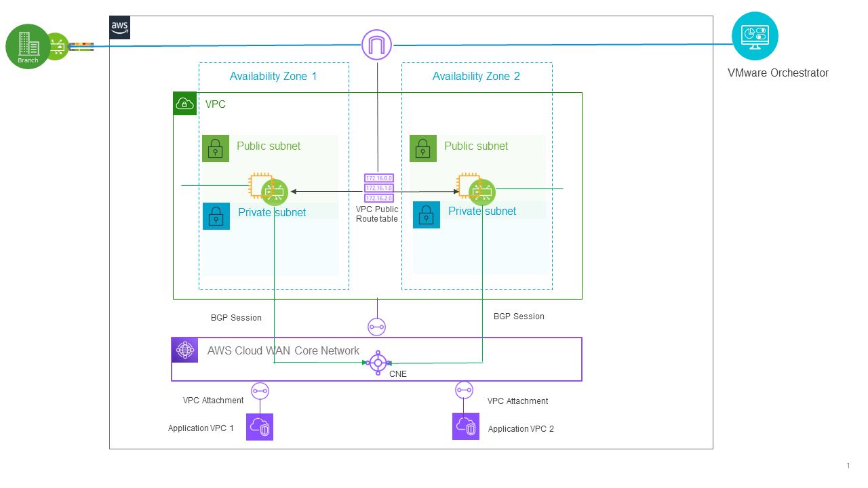Click the Internet gateway icon at the top
Image resolution: width=868 pixels, height=488 pixels.
376,44
